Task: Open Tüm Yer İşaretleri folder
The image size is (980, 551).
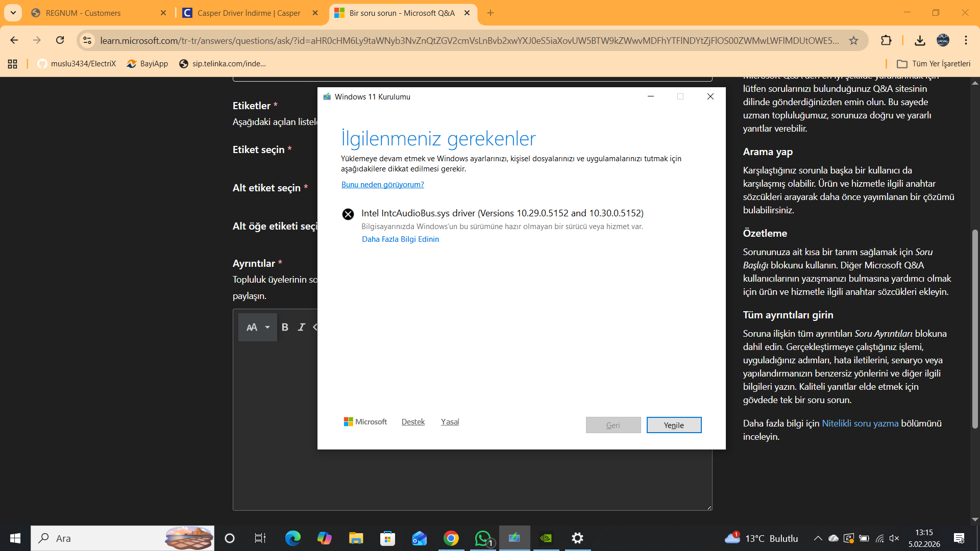Action: pos(934,64)
